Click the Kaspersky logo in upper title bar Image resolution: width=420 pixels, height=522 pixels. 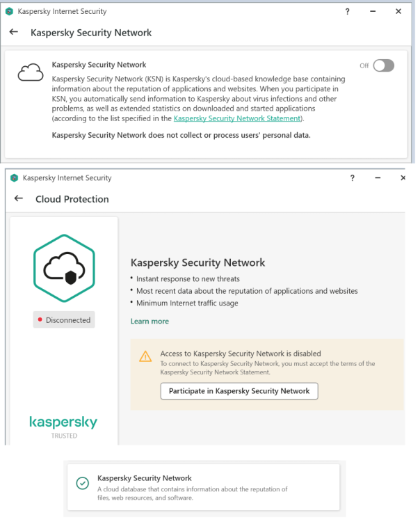pyautogui.click(x=9, y=12)
